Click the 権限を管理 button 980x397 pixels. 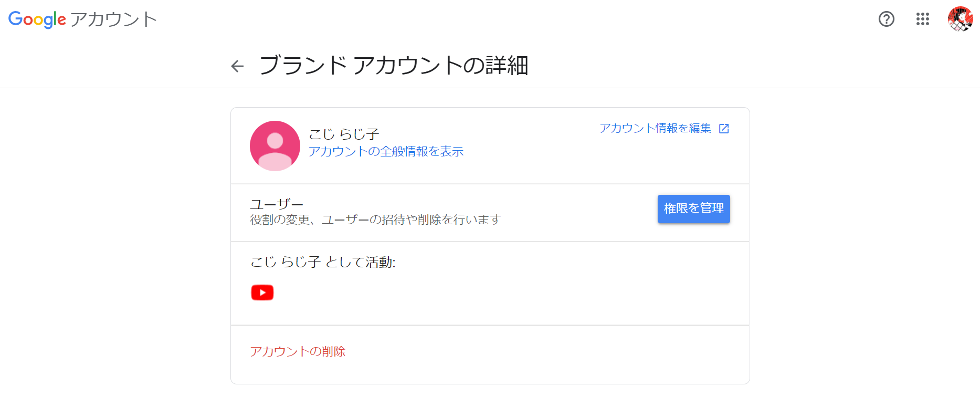(693, 208)
